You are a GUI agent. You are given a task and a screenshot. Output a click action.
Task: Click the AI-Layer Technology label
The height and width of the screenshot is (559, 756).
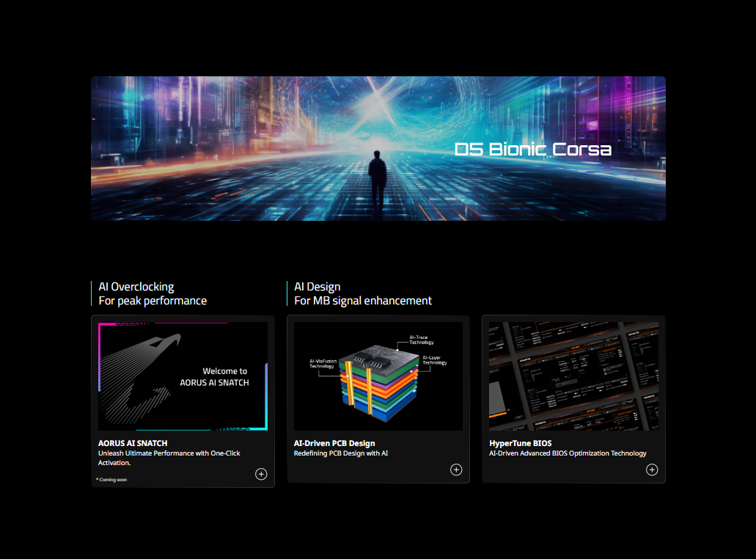[x=434, y=359]
